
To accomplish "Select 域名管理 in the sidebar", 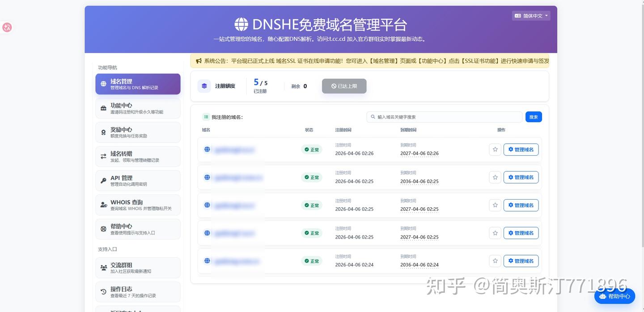I will coord(138,84).
